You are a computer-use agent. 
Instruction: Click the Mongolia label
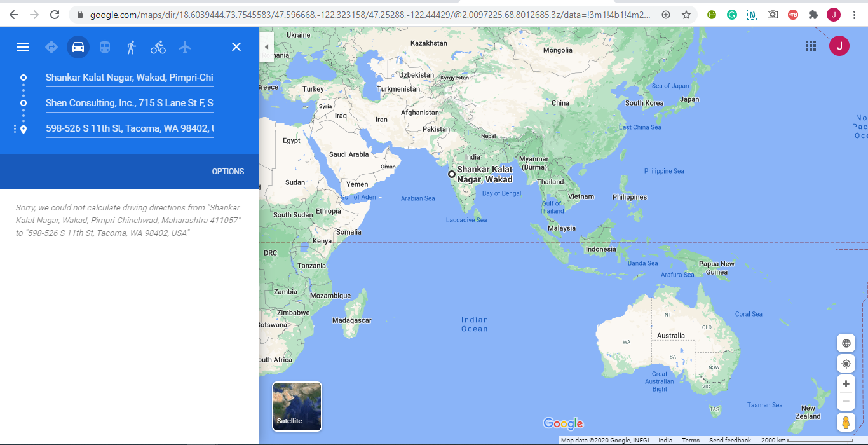(x=558, y=50)
